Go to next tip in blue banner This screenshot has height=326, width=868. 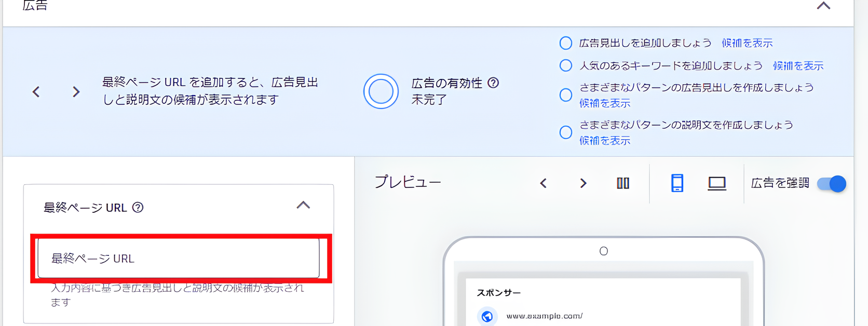point(76,92)
